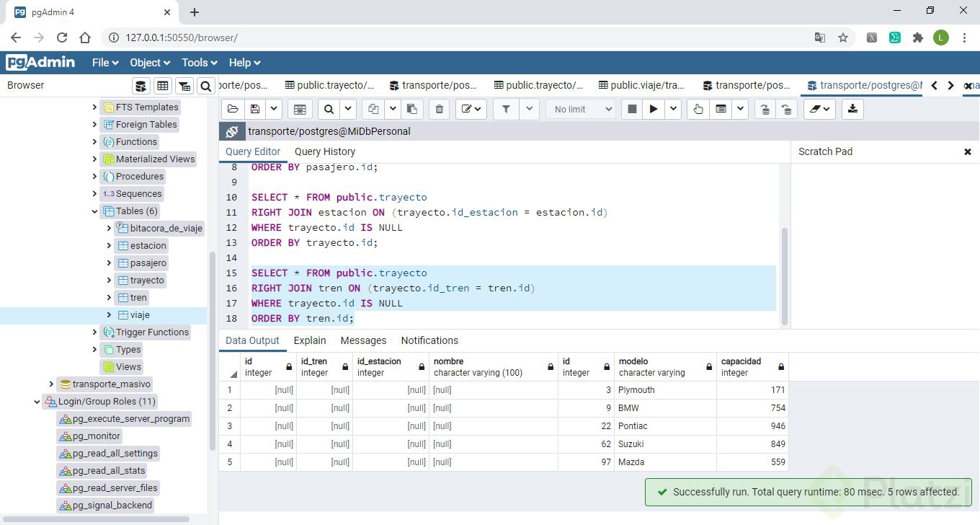Click Search Objects icon in Browser header
This screenshot has height=525, width=980.
tap(206, 86)
